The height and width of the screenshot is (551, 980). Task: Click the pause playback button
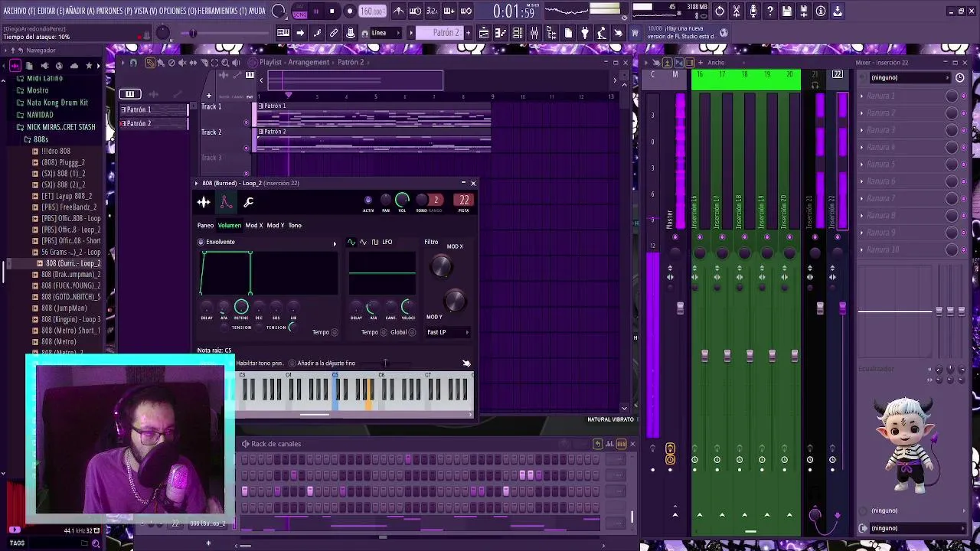pyautogui.click(x=316, y=11)
